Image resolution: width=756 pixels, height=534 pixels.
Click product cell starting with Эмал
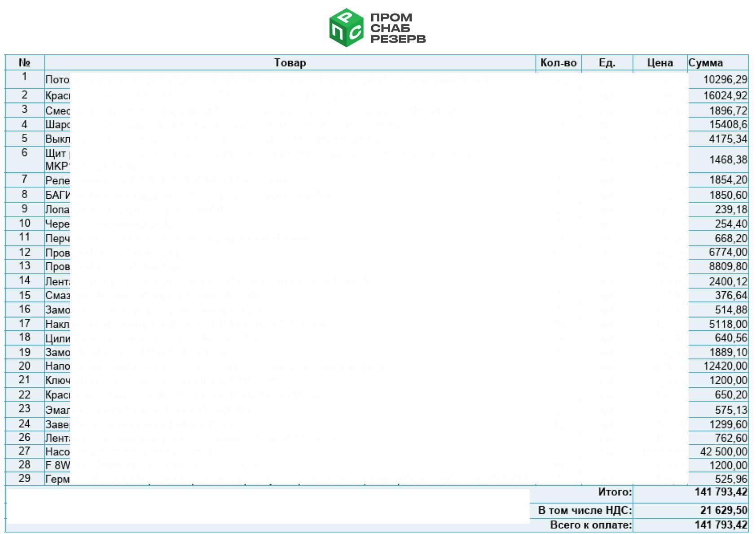290,410
